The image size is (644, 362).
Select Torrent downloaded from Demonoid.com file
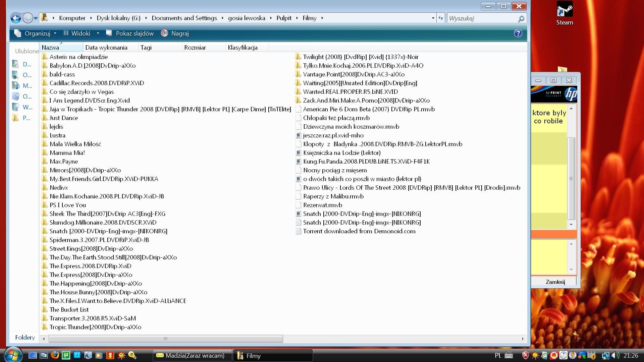pos(356,231)
